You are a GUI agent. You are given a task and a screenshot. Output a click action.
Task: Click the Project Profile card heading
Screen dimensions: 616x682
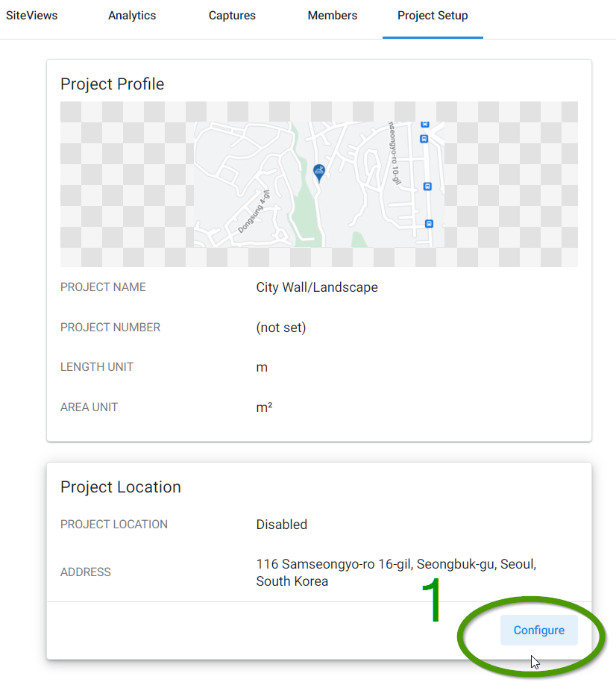point(112,84)
